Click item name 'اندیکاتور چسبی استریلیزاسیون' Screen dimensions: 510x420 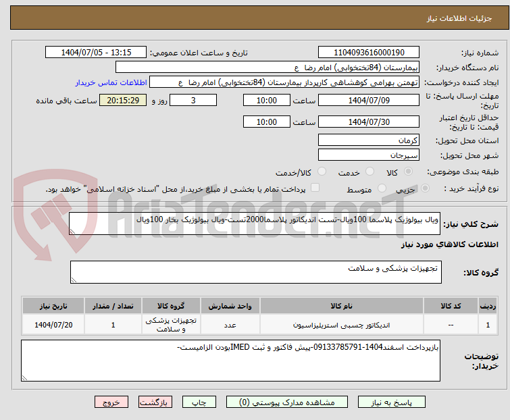pyautogui.click(x=342, y=325)
